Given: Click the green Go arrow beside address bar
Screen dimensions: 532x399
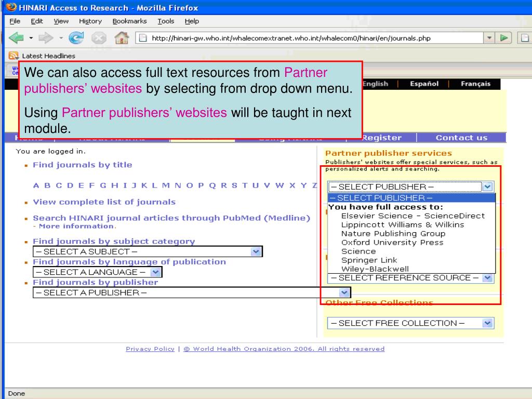Looking at the screenshot, I should [503, 37].
